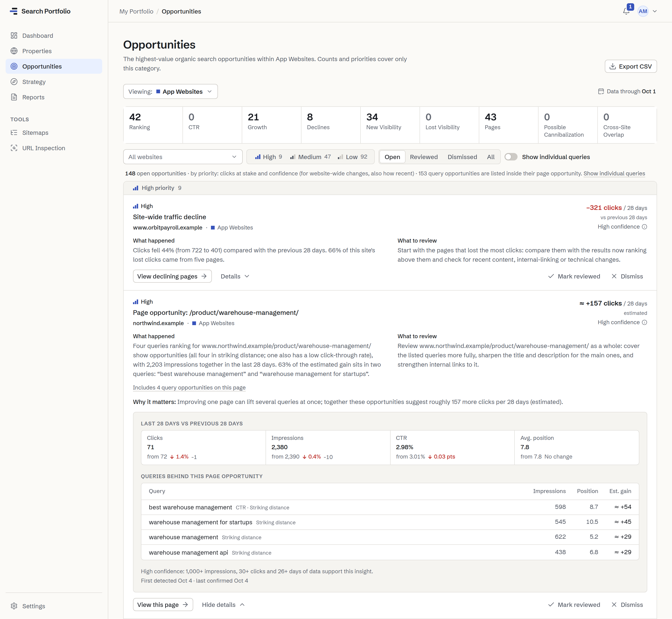Open the All websites dropdown
This screenshot has height=619, width=672.
coord(183,157)
